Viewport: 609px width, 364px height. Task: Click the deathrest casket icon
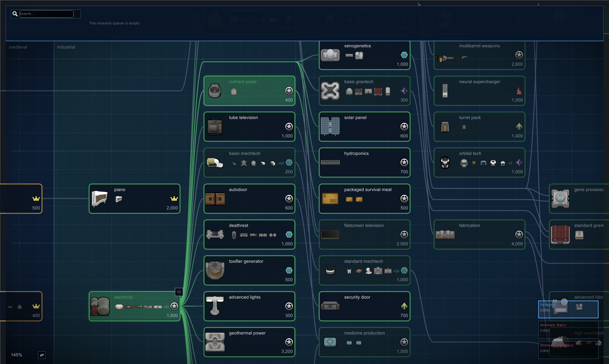pyautogui.click(x=215, y=235)
